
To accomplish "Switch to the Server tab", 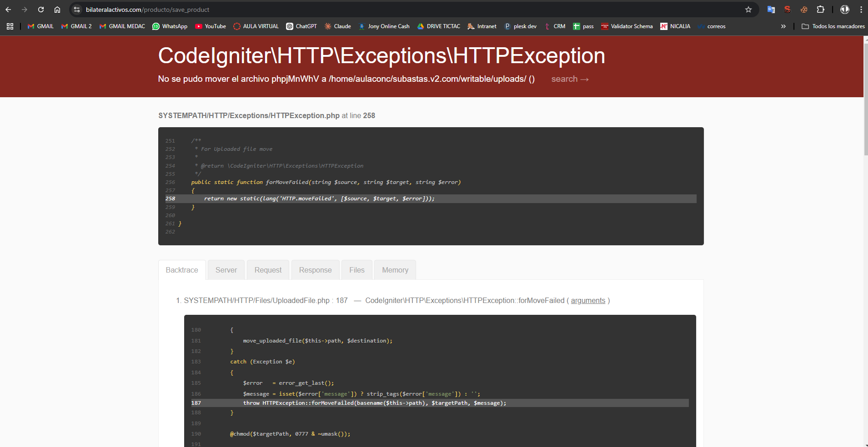I will (x=226, y=270).
